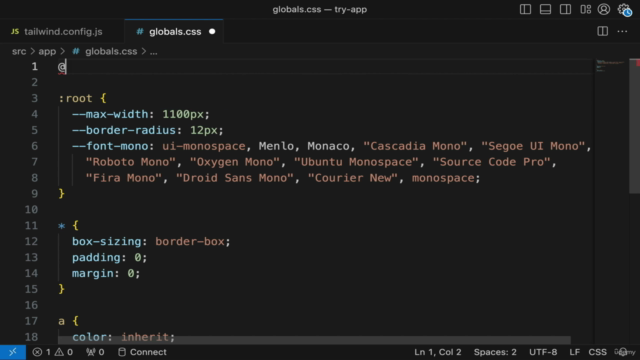Click the "Courier New" string
Screen dimensions: 640x360
pos(353,178)
